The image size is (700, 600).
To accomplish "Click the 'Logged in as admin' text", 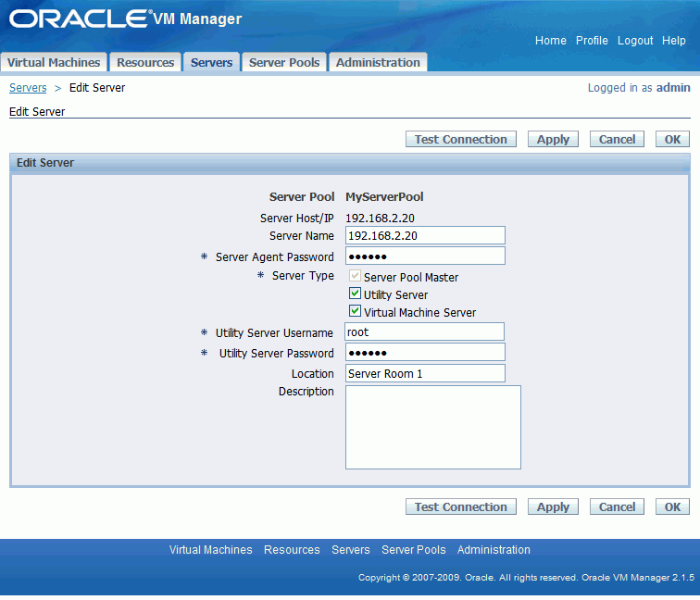I will click(639, 88).
